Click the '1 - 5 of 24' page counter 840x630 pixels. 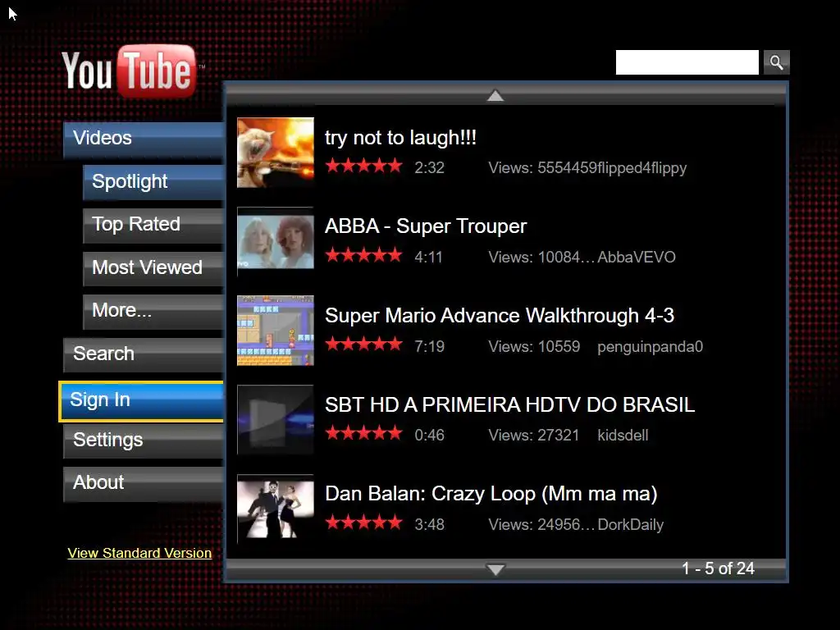point(718,568)
